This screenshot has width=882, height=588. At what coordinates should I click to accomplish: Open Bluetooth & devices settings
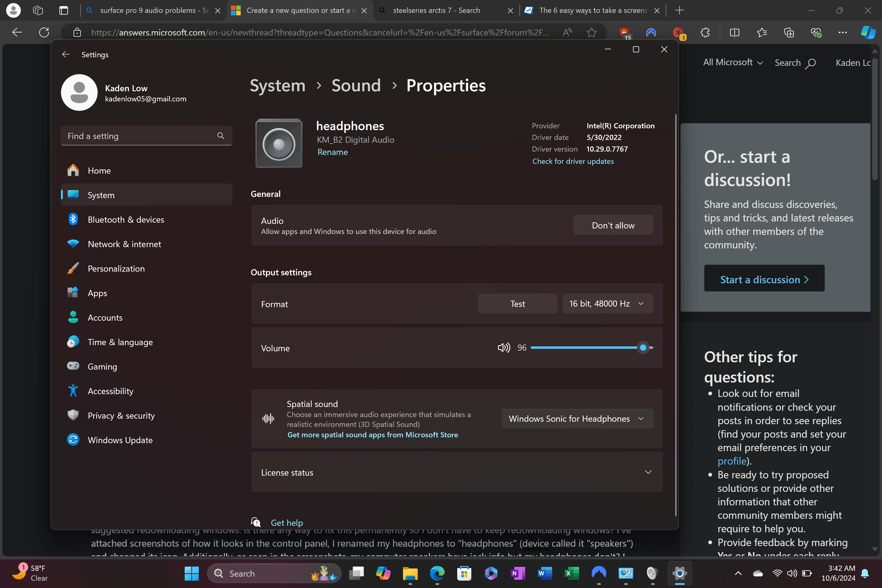point(126,219)
